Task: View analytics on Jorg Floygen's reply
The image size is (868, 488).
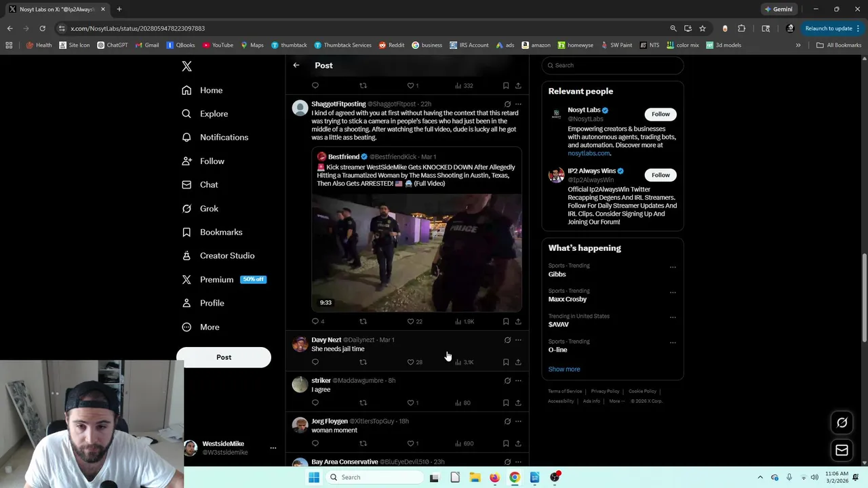Action: tap(464, 443)
